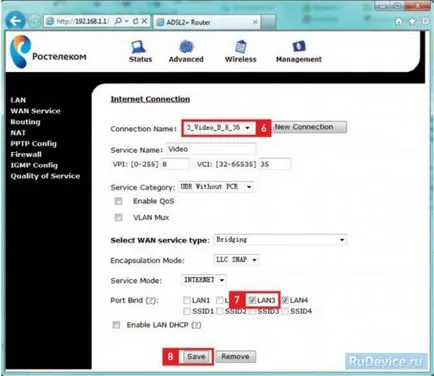Open the favorites star icon
Screen dimensions: 434x376
coord(412,21)
